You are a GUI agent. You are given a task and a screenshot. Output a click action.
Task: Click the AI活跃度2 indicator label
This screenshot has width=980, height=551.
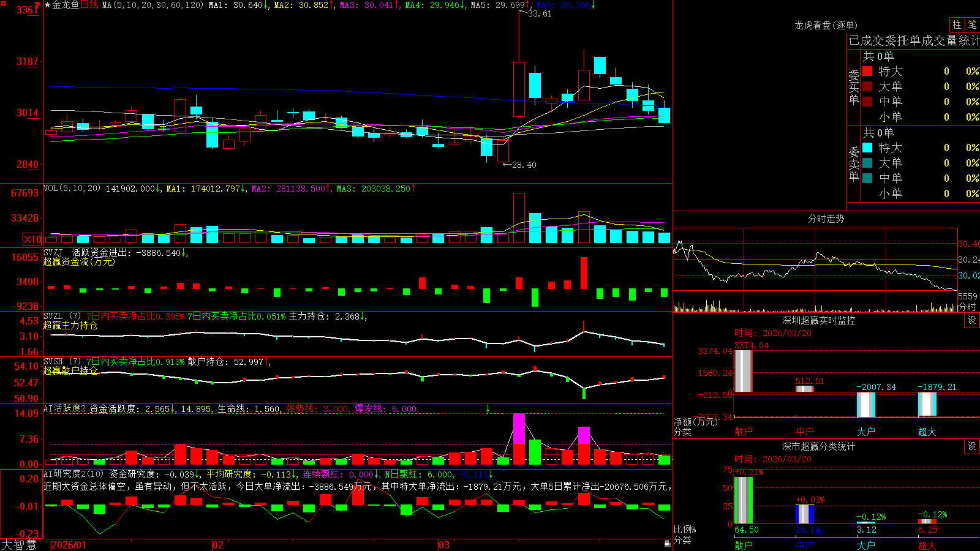(65, 408)
